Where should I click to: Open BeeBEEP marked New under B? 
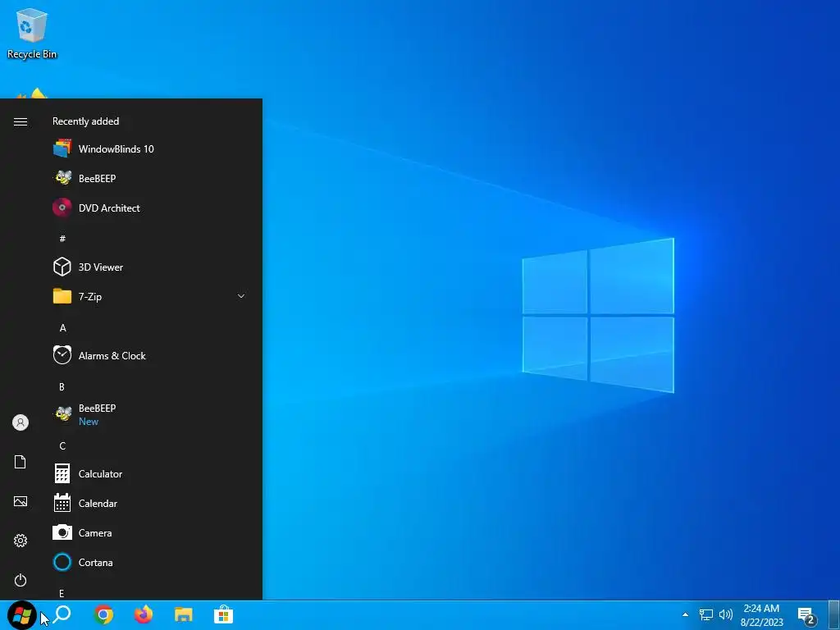click(x=151, y=414)
